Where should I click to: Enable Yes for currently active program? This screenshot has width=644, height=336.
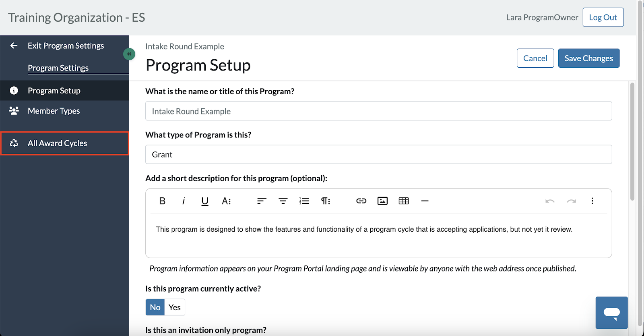click(174, 307)
